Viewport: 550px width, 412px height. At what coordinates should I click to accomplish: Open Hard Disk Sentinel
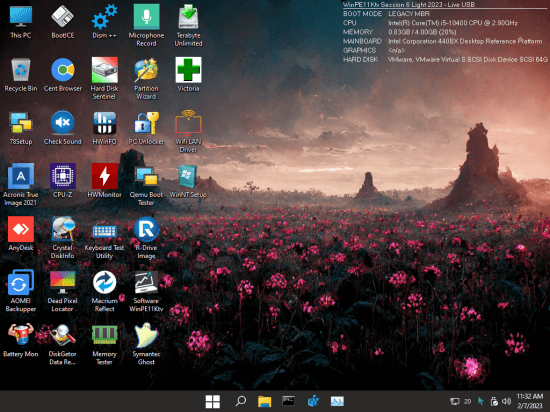(x=104, y=79)
